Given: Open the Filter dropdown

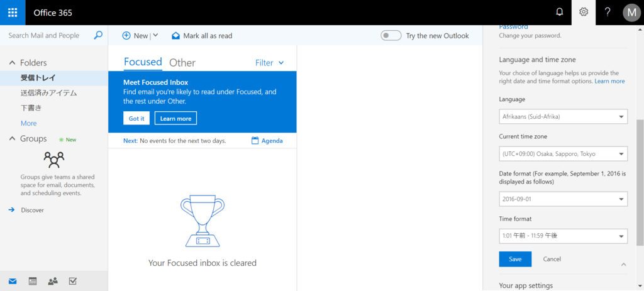Looking at the screenshot, I should coord(269,63).
